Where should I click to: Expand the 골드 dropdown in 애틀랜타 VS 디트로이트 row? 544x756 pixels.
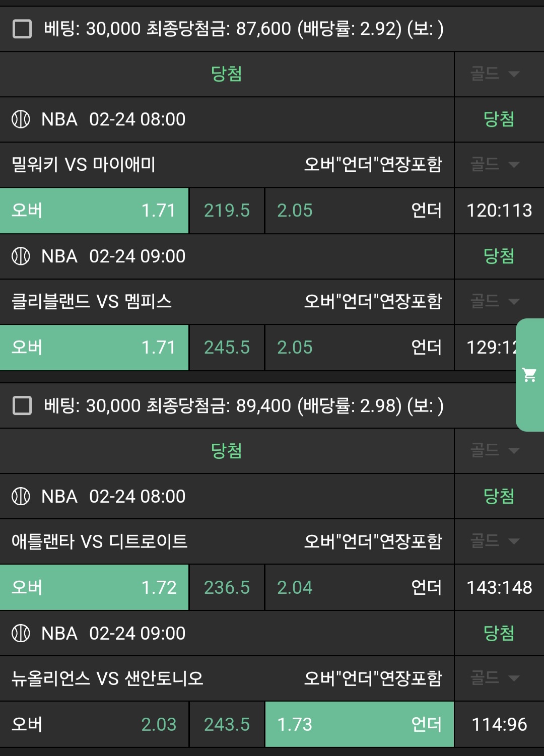point(495,541)
